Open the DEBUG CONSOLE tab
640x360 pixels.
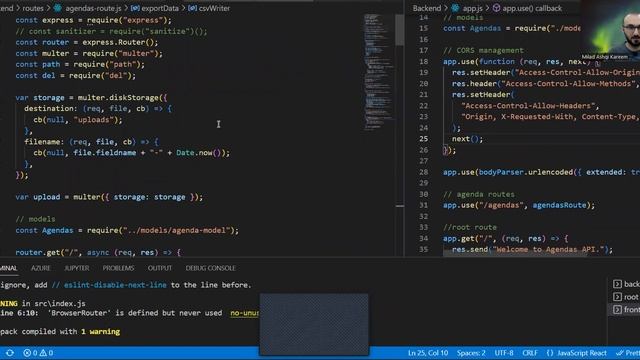[211, 268]
